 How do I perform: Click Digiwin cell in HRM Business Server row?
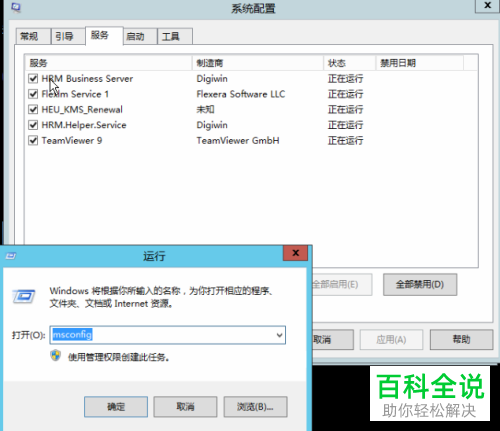[212, 79]
